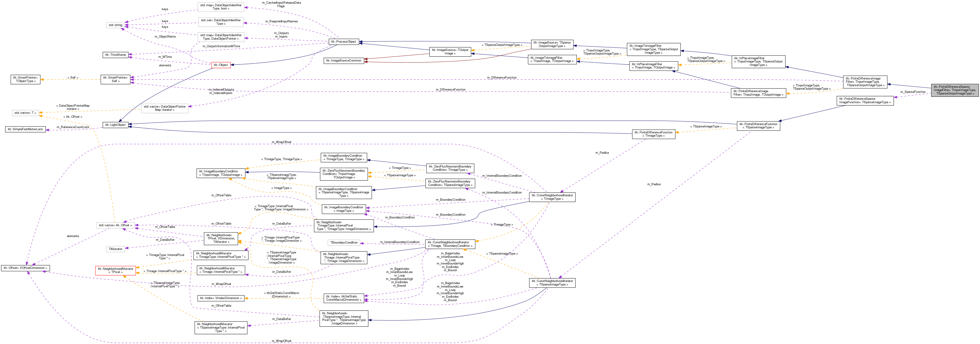
Task: Click itk::Neighborhood< TImageType::InternalPixelType * > node
Action: tap(343, 226)
